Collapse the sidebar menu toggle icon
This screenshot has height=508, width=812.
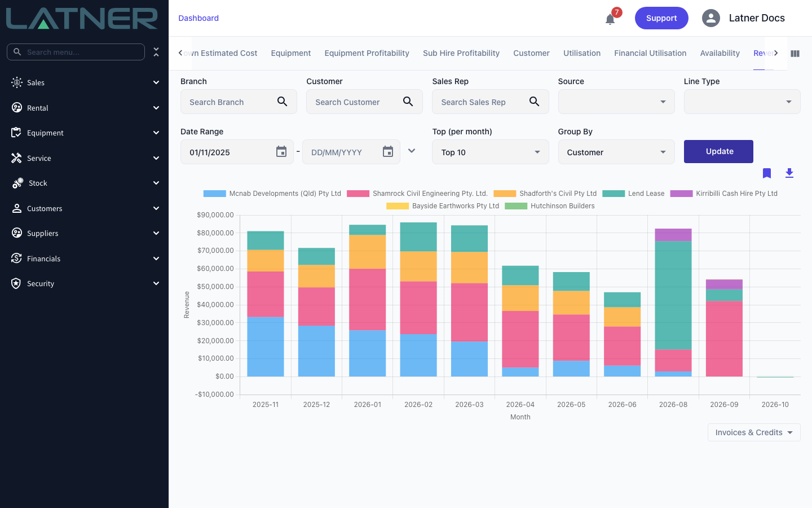point(156,52)
